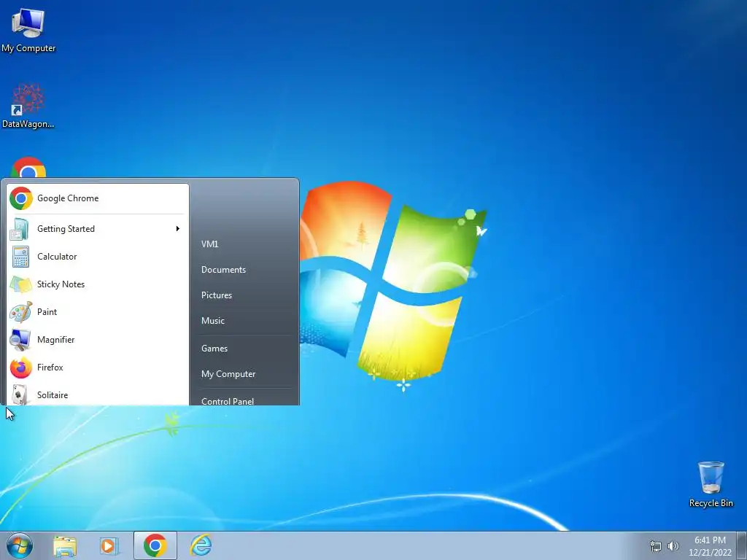
Task: Launch Firefox from the Start menu
Action: pos(97,367)
